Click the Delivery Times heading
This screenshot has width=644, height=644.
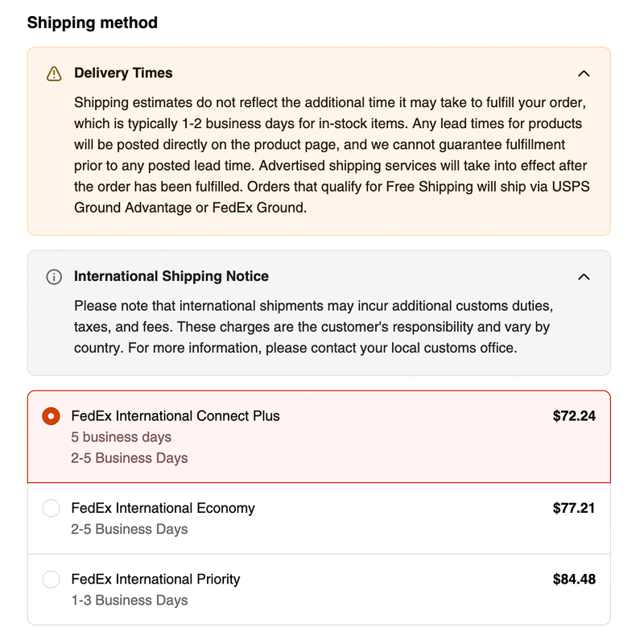(x=123, y=72)
